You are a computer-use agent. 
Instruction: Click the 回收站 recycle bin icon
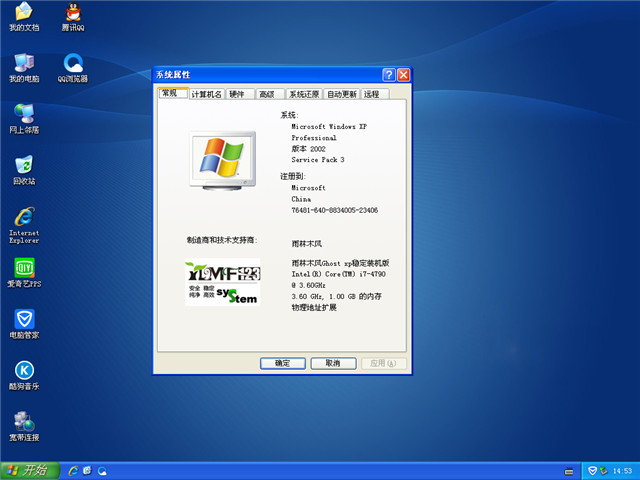(x=24, y=170)
